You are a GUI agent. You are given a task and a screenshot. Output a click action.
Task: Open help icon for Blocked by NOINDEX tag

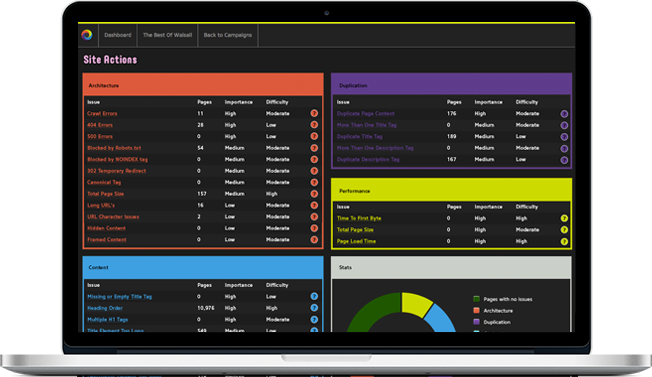[x=314, y=159]
